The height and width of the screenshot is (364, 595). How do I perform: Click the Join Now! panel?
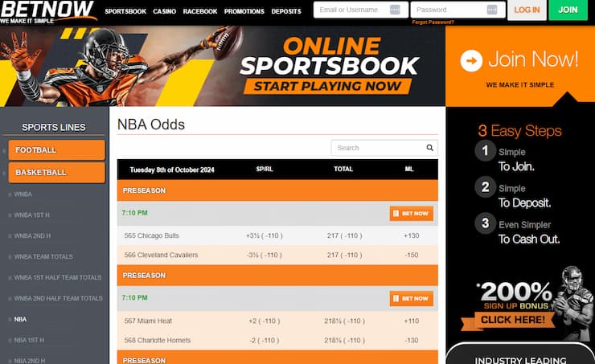[520, 67]
